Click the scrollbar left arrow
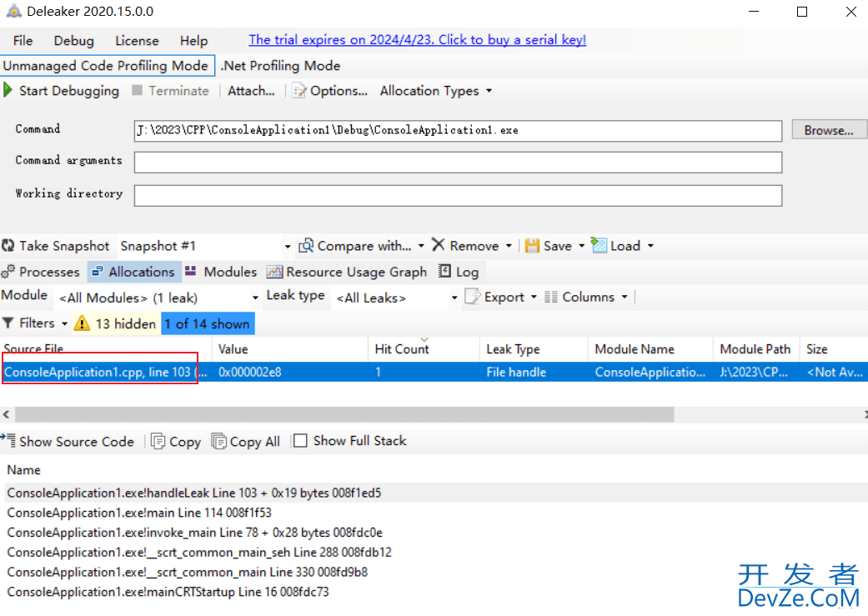 click(x=6, y=414)
